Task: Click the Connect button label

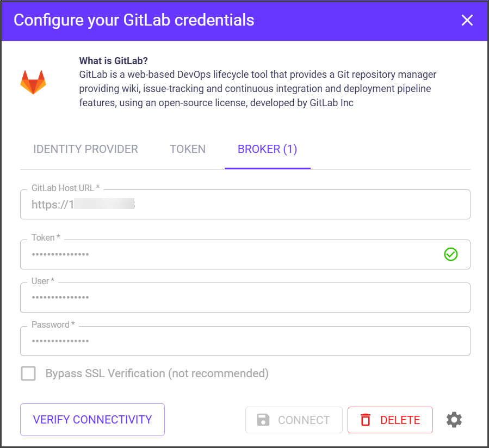Action: [x=304, y=420]
